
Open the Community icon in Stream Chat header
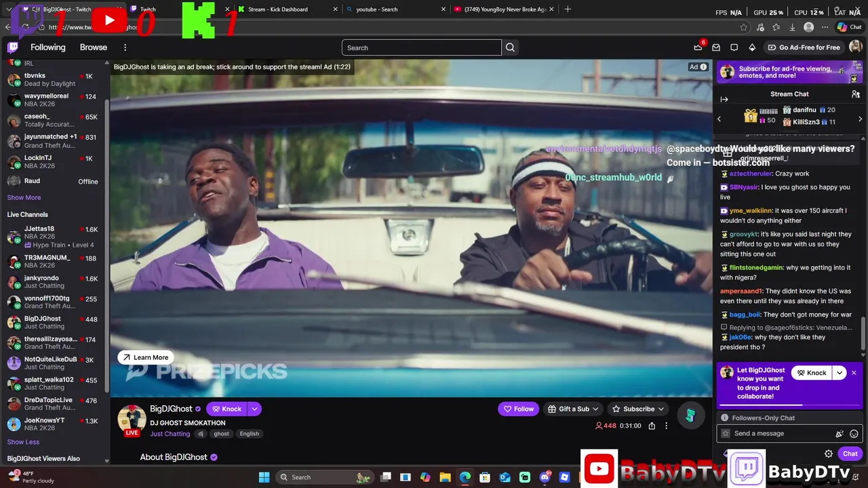[856, 94]
